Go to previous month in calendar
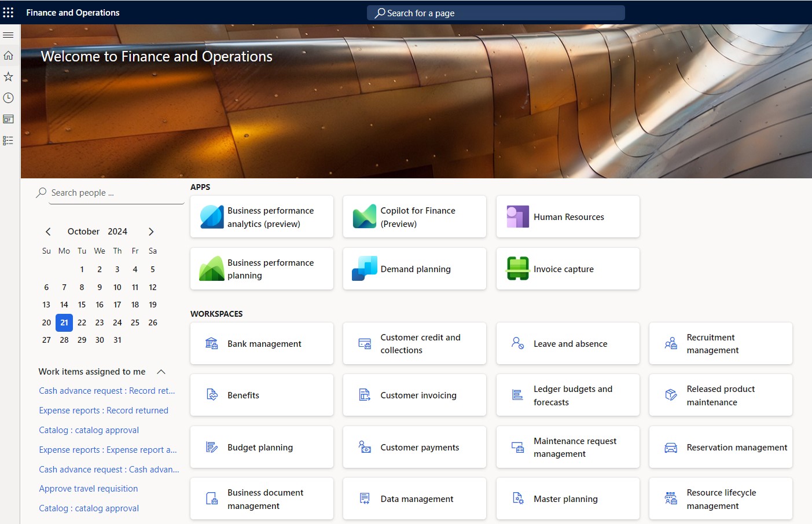Viewport: 812px width, 524px height. tap(48, 232)
